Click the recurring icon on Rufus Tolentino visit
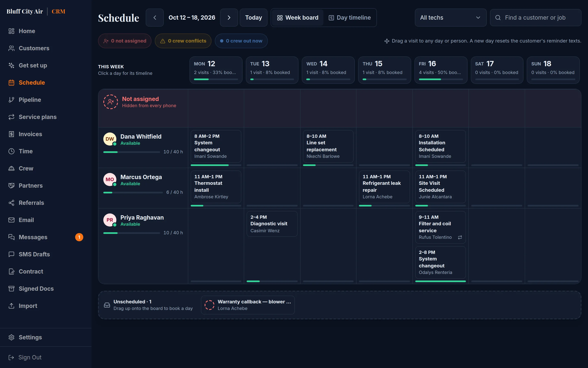This screenshot has height=368, width=588. tap(460, 237)
